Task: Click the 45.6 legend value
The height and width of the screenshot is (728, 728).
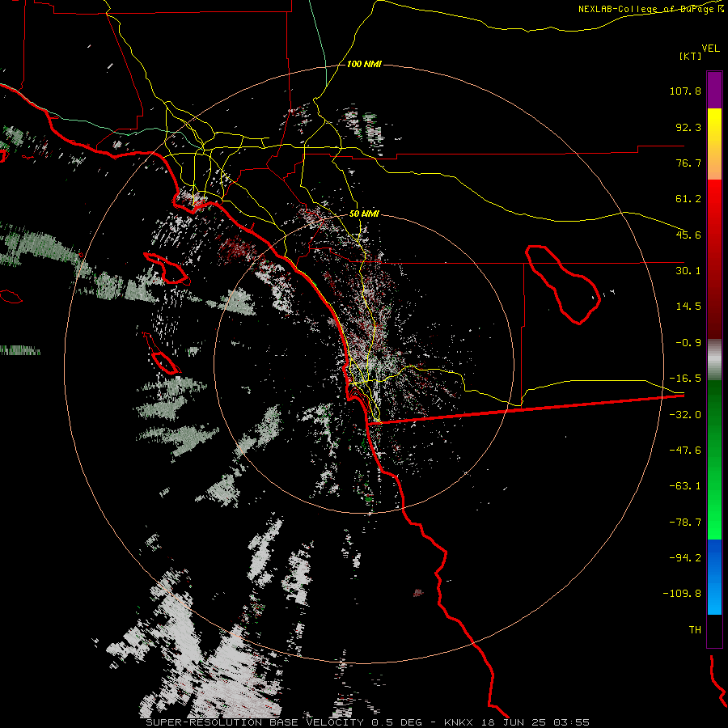Action: coord(688,235)
